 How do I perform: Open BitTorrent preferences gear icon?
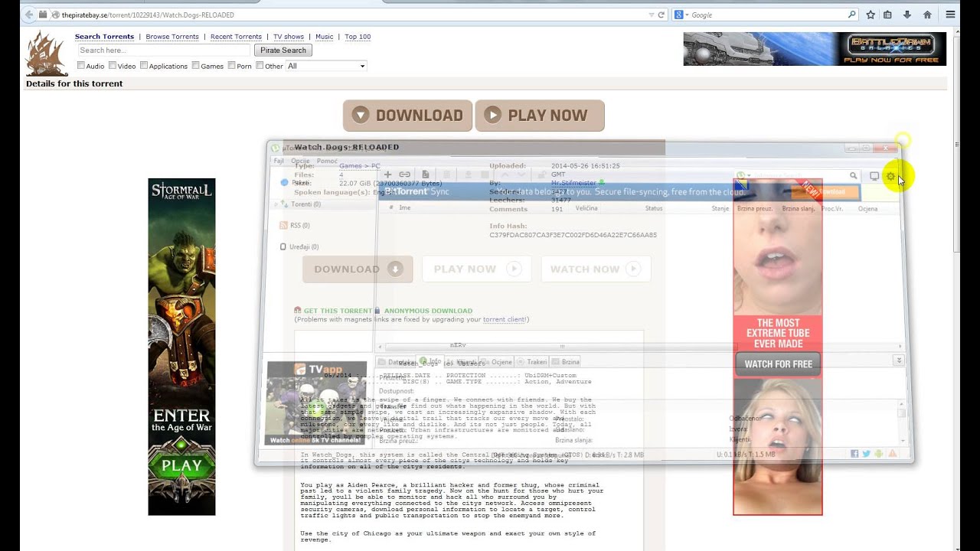click(x=890, y=176)
